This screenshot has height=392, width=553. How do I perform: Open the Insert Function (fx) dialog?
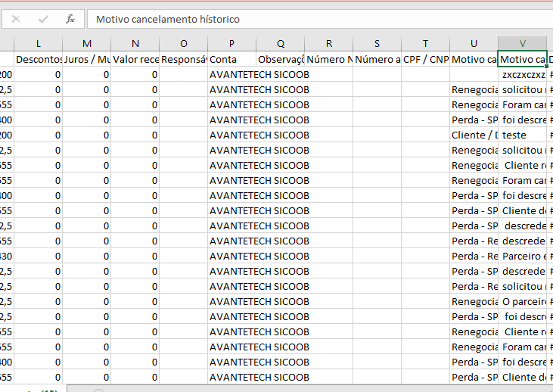pyautogui.click(x=70, y=19)
